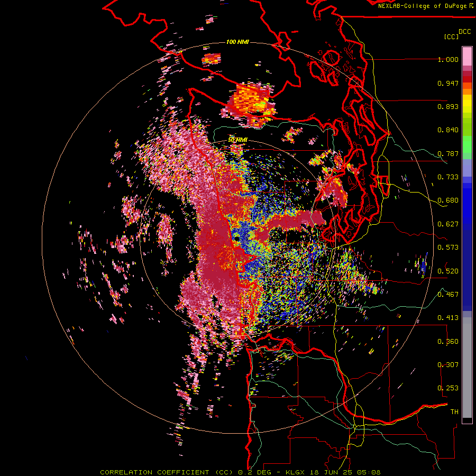
Task: Click the 0.360 legend value
Action: 448,342
